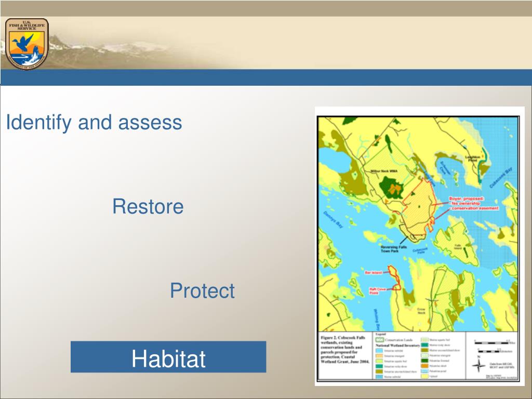Image resolution: width=532 pixels, height=399 pixels.
Task: Click the dark green forested patch near Wilbur Neck
Action: pyautogui.click(x=391, y=188)
